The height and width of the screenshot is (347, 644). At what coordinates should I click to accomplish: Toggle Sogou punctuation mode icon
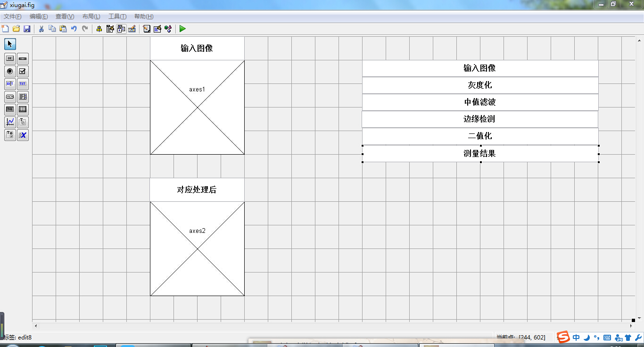[596, 338]
